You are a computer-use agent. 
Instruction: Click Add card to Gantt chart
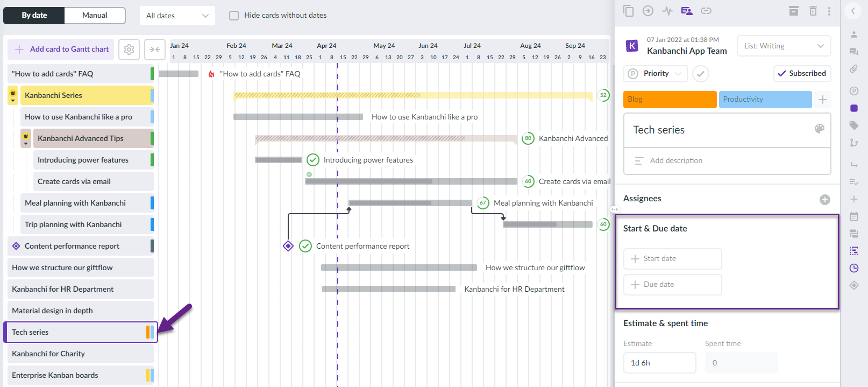click(x=61, y=50)
